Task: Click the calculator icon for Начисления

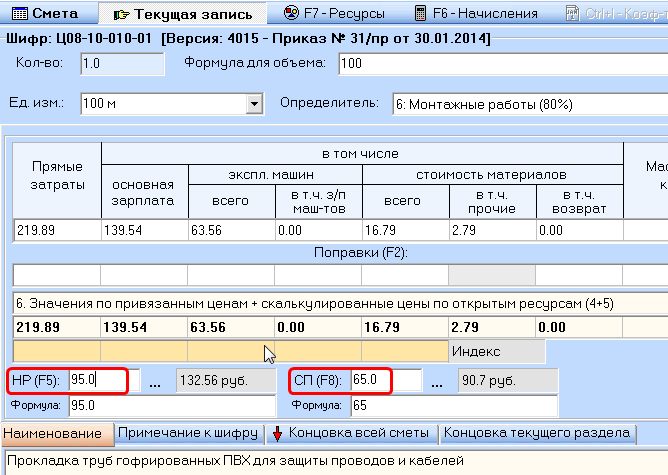Action: tap(420, 13)
